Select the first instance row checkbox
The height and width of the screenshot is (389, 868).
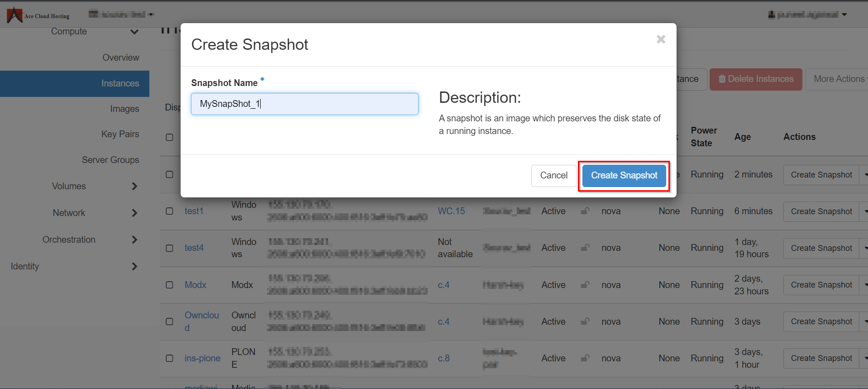click(x=170, y=174)
